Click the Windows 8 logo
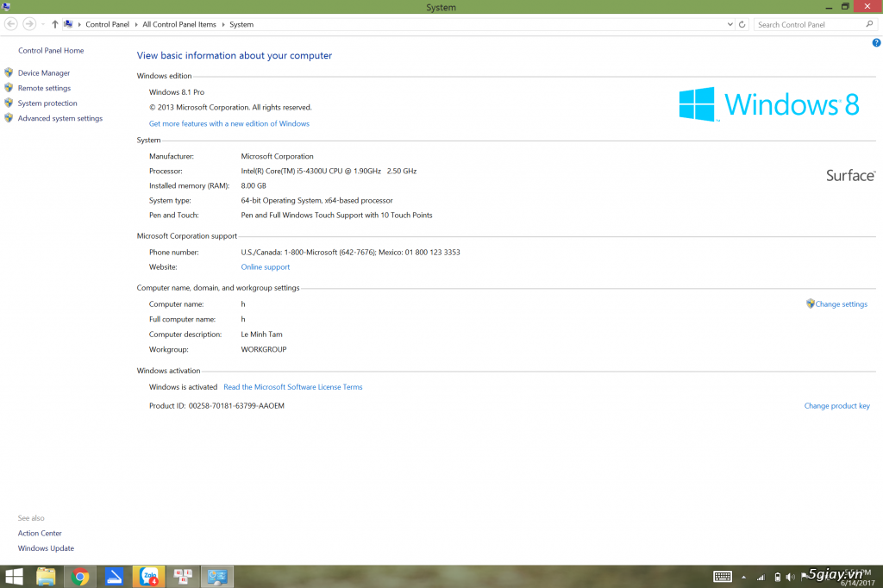 tap(769, 104)
